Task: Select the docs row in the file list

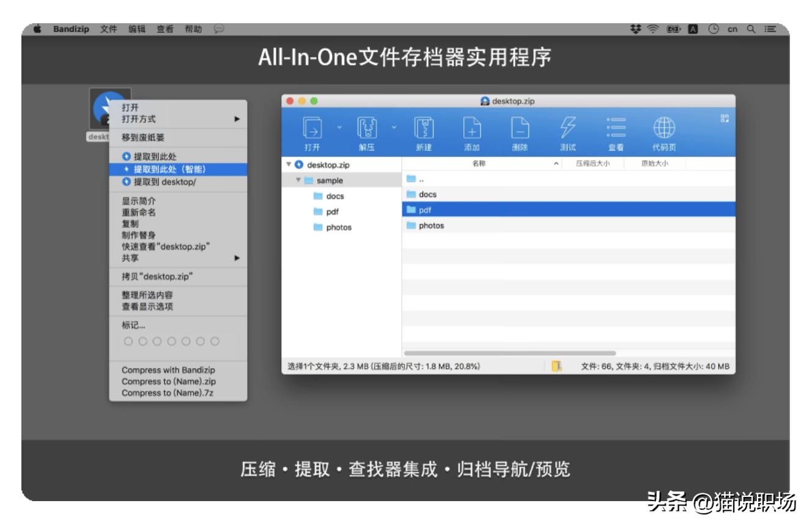Action: [568, 194]
